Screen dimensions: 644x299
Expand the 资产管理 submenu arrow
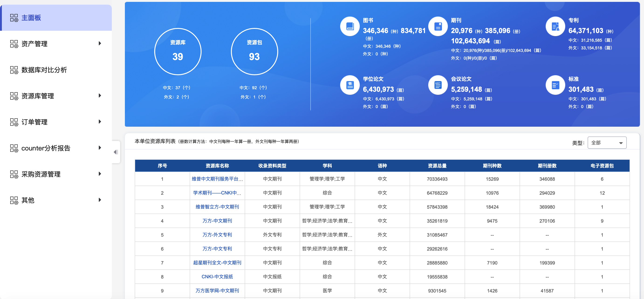100,44
